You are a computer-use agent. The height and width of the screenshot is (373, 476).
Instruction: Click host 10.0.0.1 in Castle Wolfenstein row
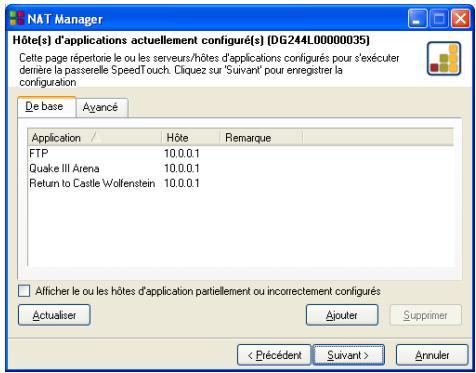click(182, 183)
